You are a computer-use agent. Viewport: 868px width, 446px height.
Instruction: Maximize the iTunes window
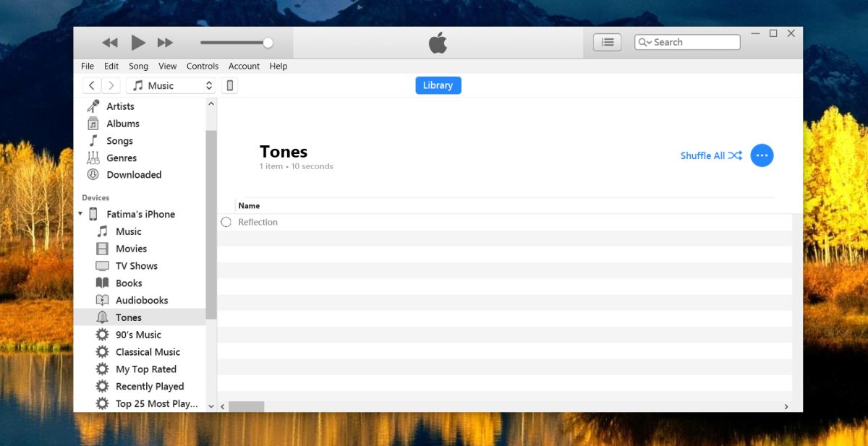(x=773, y=33)
